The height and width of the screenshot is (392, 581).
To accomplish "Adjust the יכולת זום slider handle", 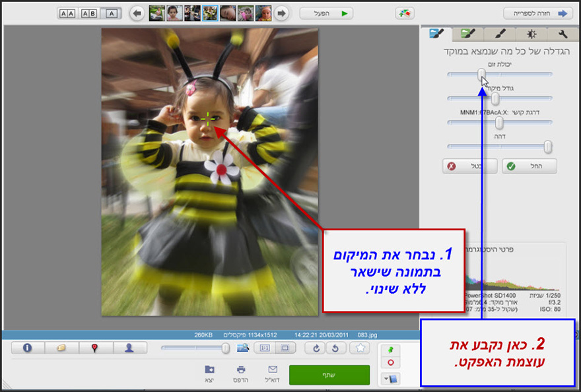I will click(x=481, y=74).
